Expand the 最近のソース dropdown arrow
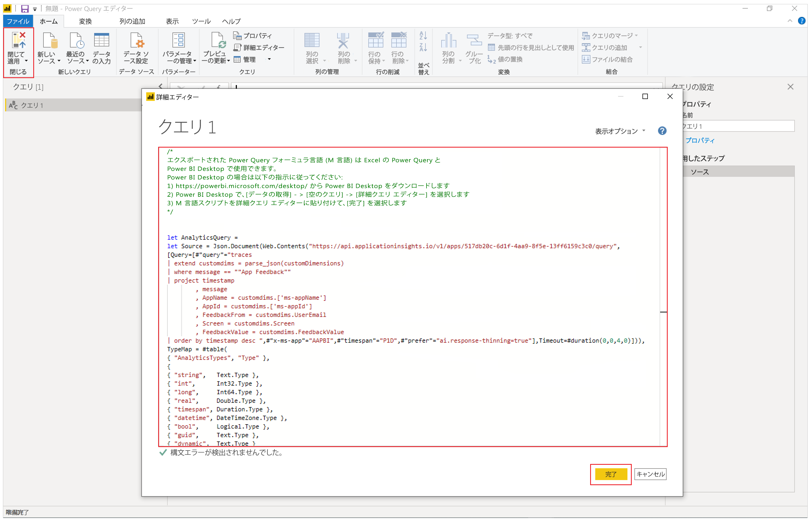The height and width of the screenshot is (523, 812). (x=87, y=61)
